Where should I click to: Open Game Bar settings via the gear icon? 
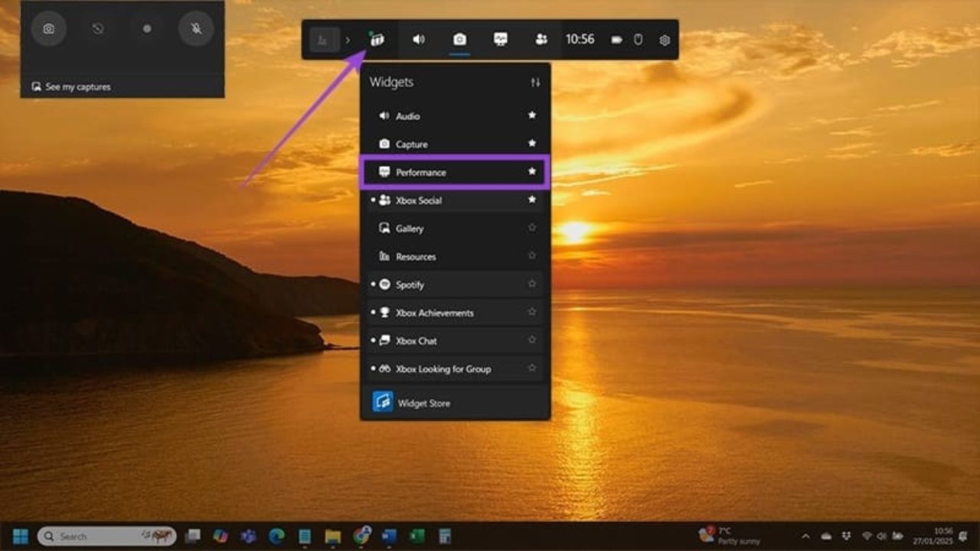coord(663,39)
